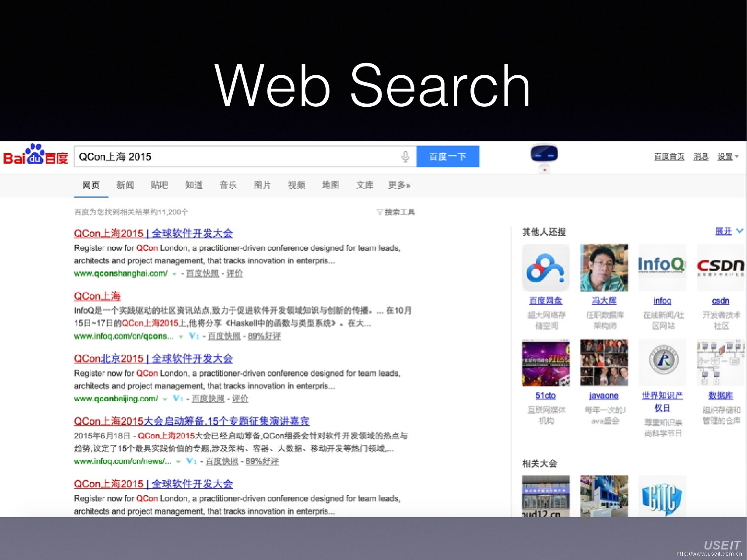Screen dimensions: 747x560
Task: Expand the dropdown arrow after www.qconbeijing.com
Action: (x=165, y=399)
